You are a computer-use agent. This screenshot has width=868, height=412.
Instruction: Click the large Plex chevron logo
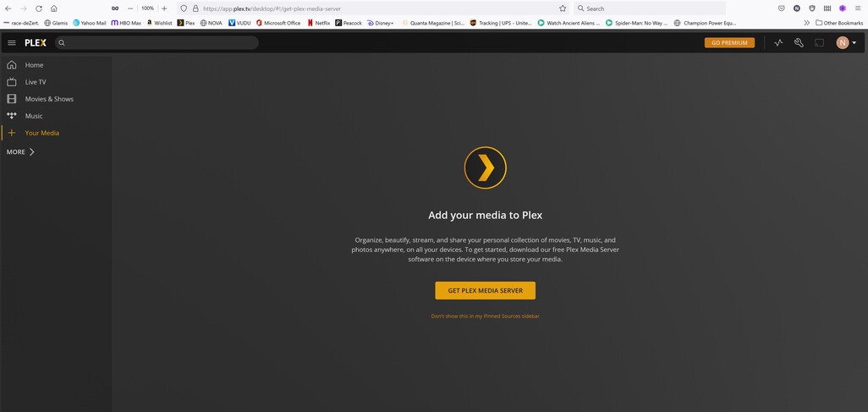[x=486, y=168]
